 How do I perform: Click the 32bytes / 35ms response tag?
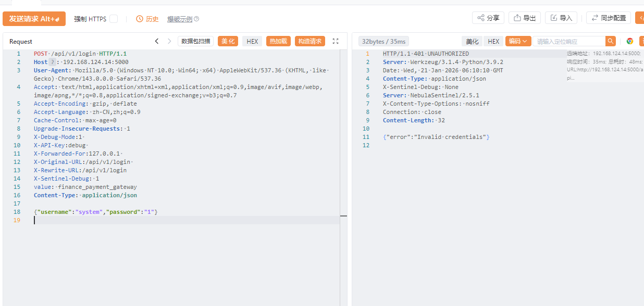(383, 41)
